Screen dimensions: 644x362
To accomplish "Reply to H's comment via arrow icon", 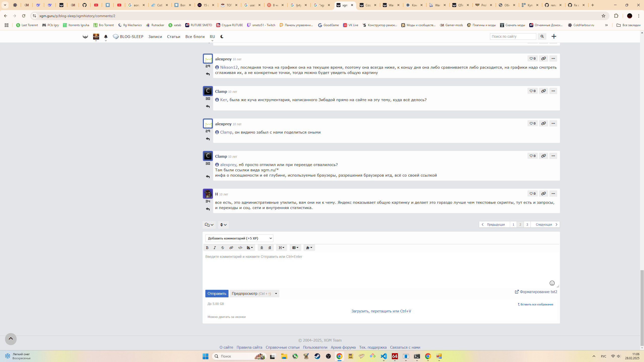I will tap(208, 209).
